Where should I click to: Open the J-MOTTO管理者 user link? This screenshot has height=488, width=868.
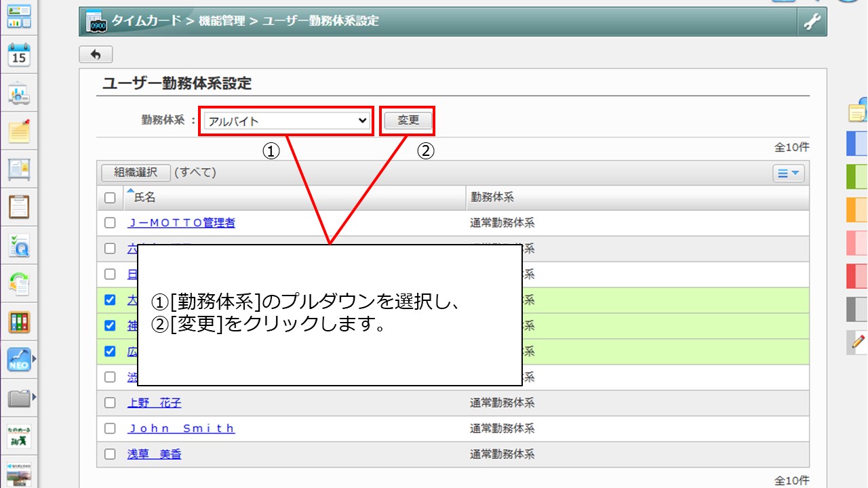(x=181, y=222)
